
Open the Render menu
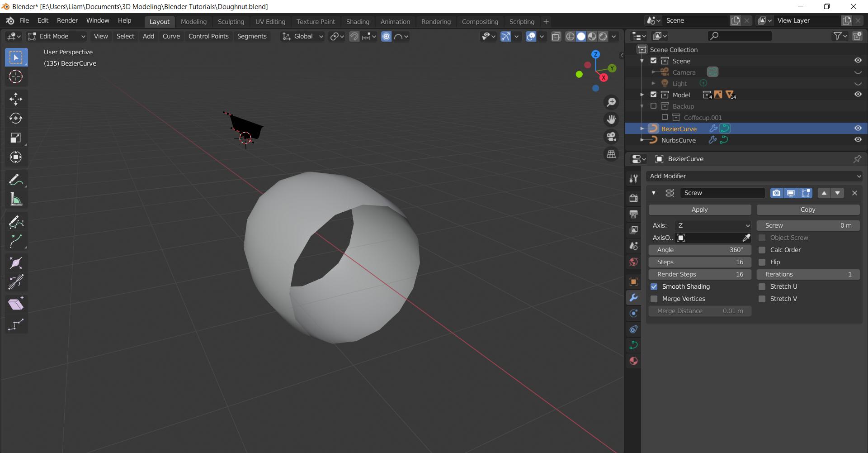[67, 20]
